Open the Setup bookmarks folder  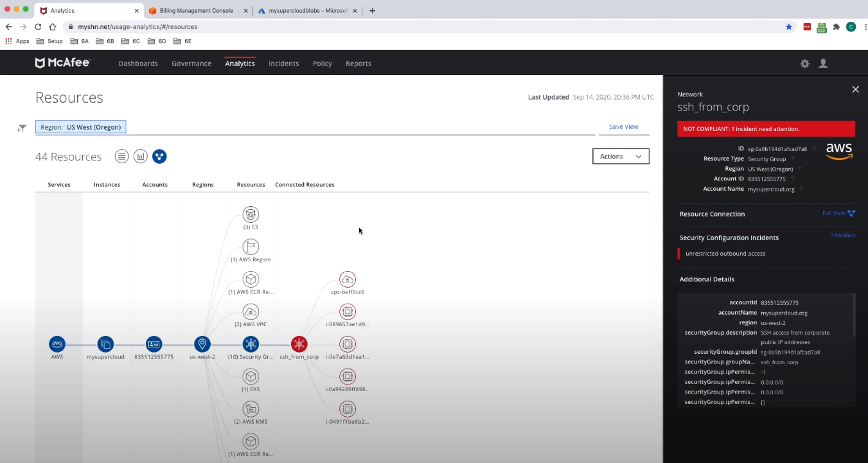pos(49,41)
